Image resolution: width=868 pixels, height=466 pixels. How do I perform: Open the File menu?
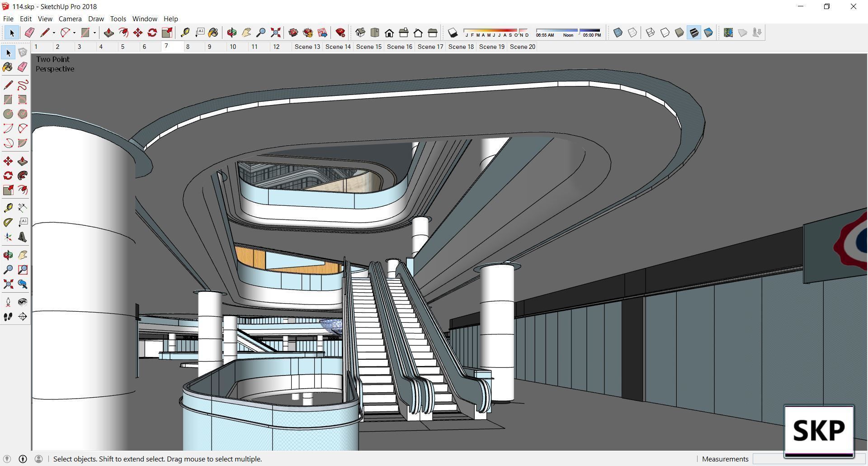tap(8, 19)
